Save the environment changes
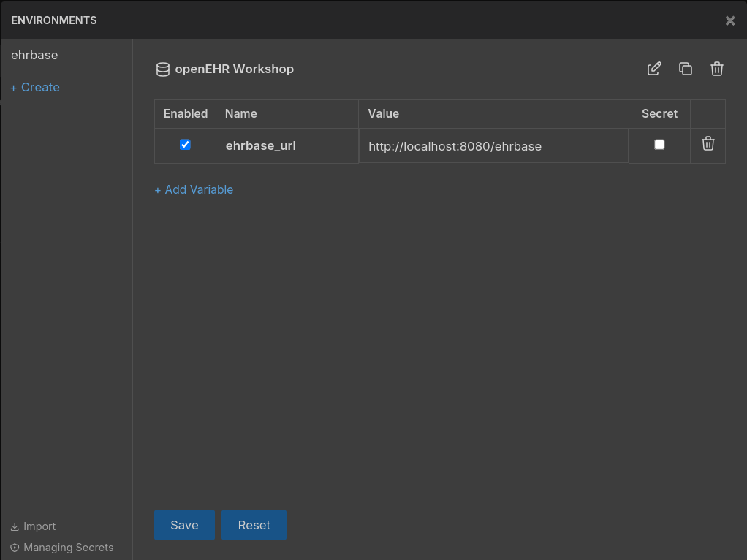The image size is (747, 560). [184, 525]
